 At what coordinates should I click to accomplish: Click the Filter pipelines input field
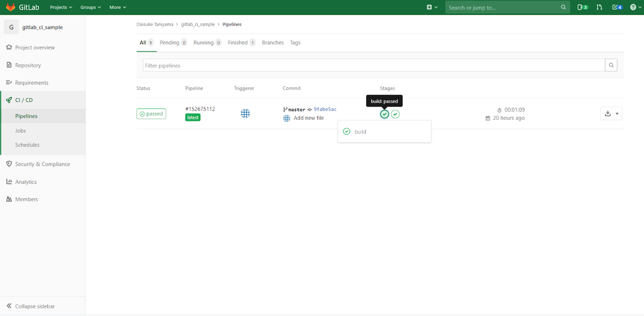(373, 66)
